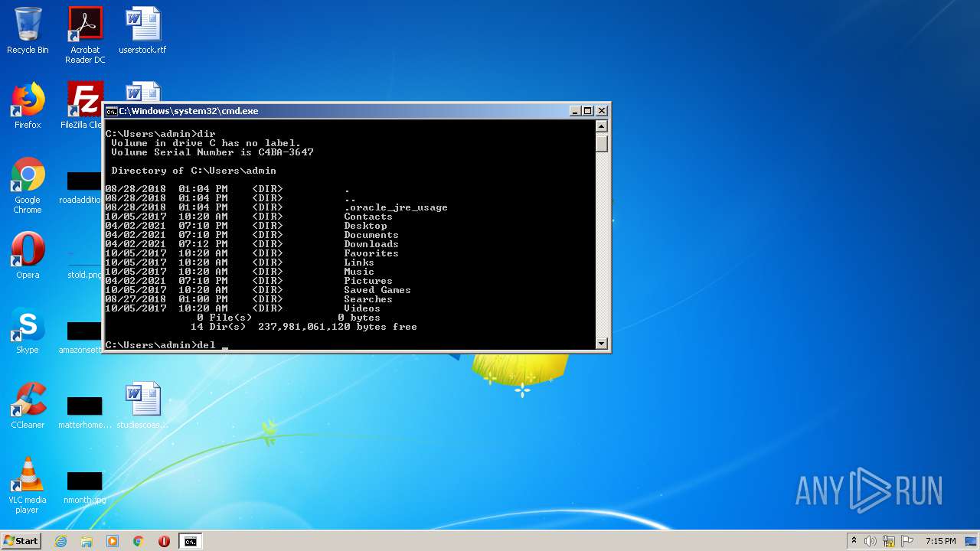The image size is (980, 551).
Task: Click the cmd.exe title bar text
Action: click(188, 111)
